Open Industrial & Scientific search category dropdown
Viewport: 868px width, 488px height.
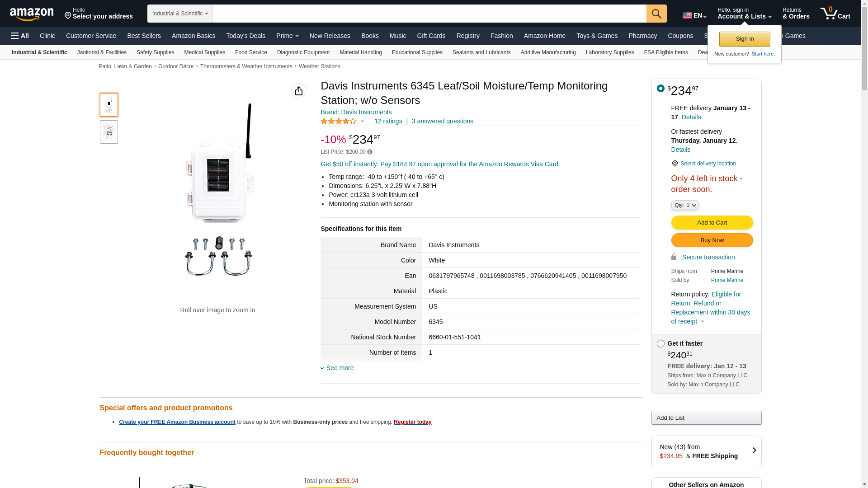pos(180,14)
